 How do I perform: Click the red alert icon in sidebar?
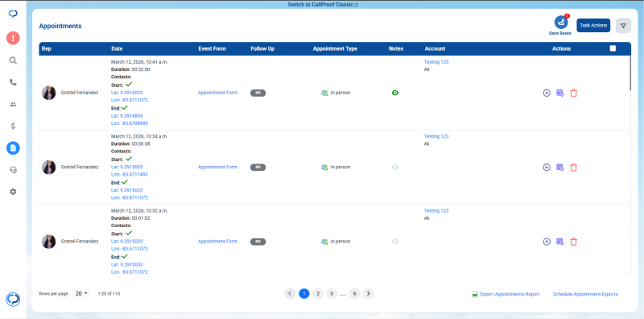click(13, 38)
